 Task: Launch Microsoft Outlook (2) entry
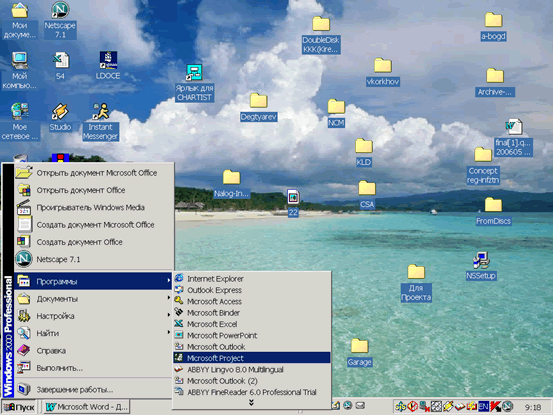point(252,381)
